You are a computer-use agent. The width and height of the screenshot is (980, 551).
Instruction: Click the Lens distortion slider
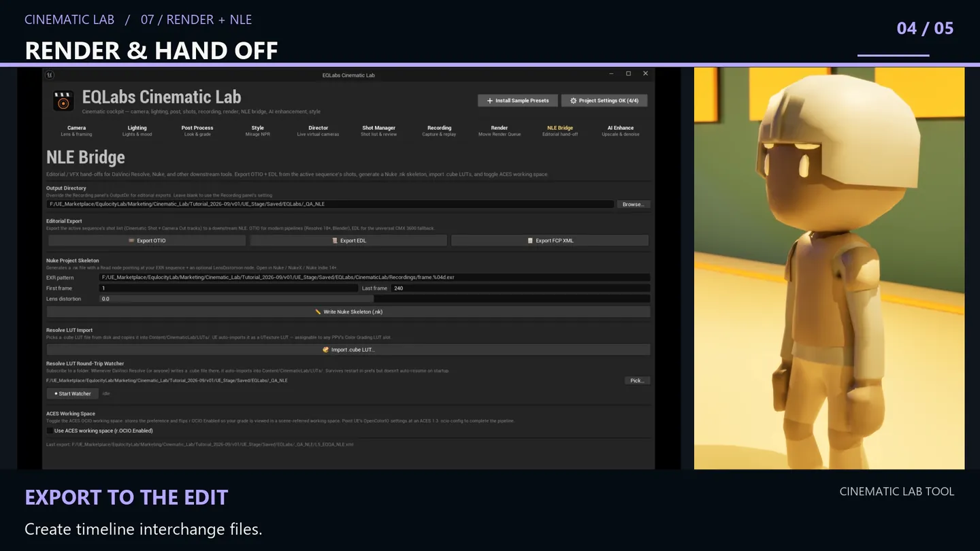coord(374,299)
